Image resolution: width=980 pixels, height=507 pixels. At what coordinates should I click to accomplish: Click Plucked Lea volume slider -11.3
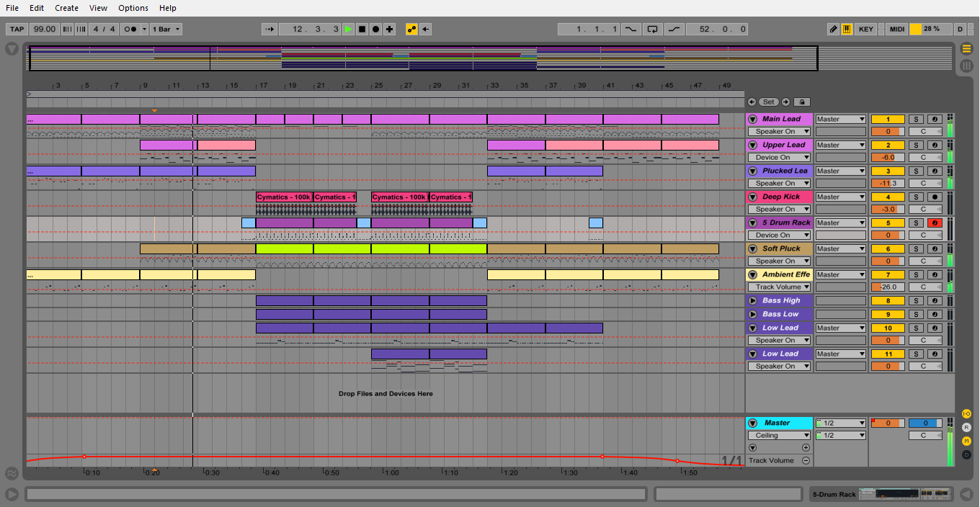click(888, 183)
